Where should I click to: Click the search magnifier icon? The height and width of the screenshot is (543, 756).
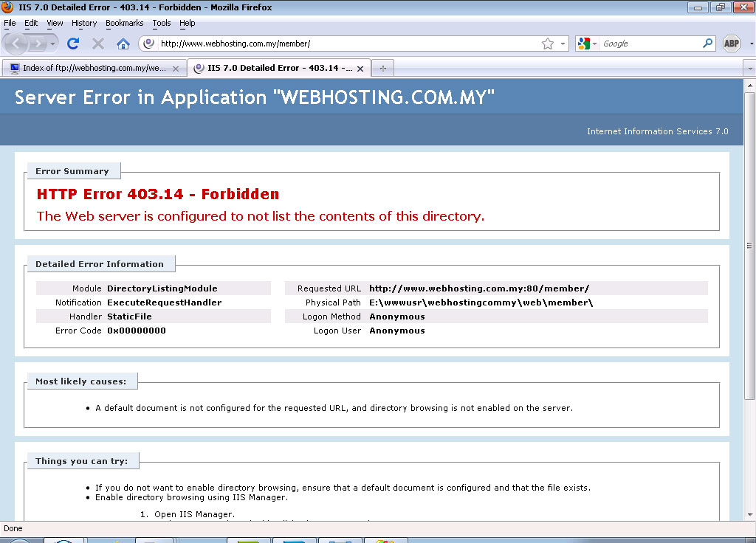coord(707,44)
